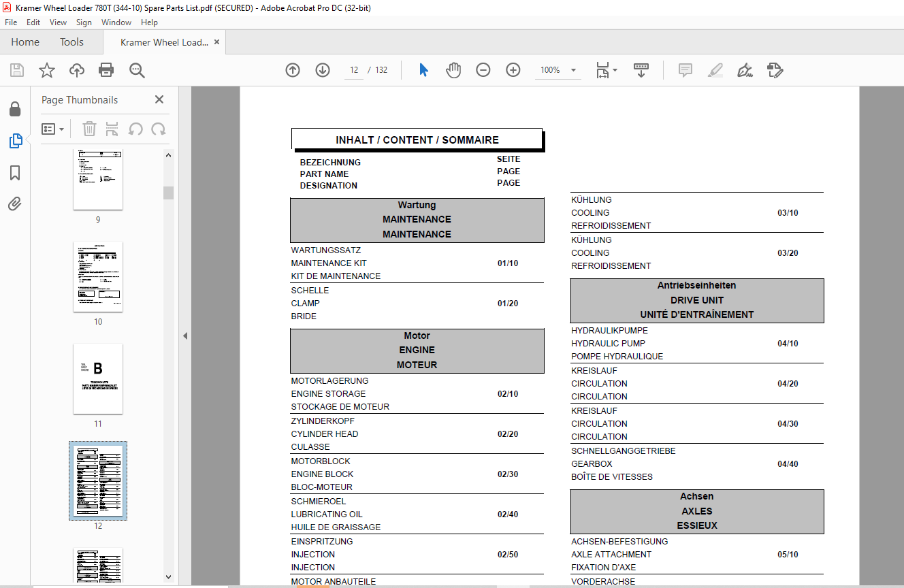Open the View menu
The image size is (904, 588).
(58, 22)
